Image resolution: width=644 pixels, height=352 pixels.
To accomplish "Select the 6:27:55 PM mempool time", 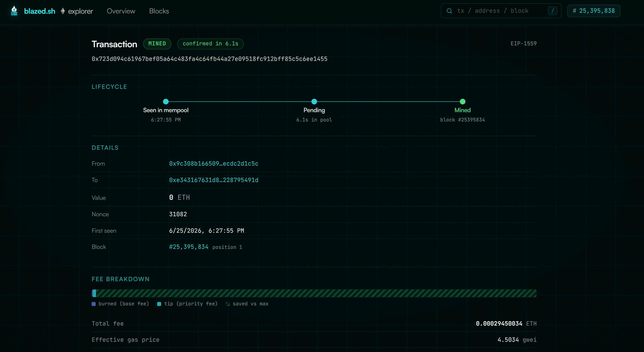I will click(166, 120).
